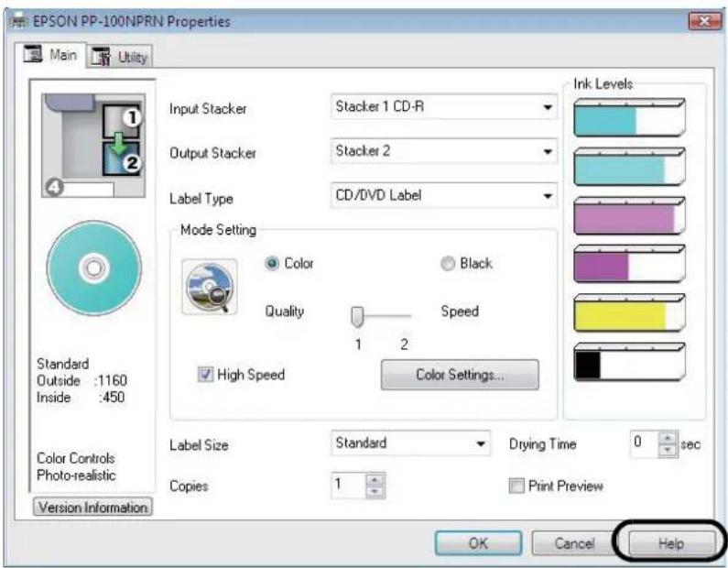Click the light magenta ink level bar
This screenshot has width=728, height=568.
tap(630, 215)
